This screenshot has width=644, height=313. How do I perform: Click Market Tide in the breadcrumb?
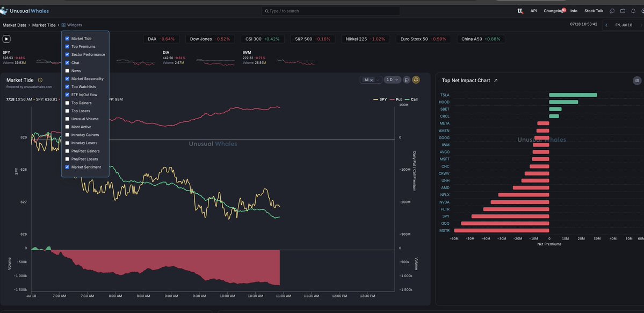44,25
